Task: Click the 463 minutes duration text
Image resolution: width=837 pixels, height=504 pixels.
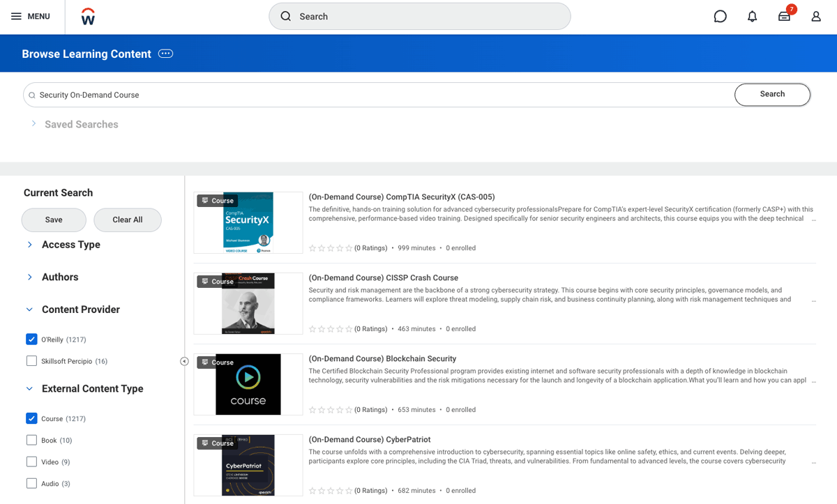Action: coord(416,329)
